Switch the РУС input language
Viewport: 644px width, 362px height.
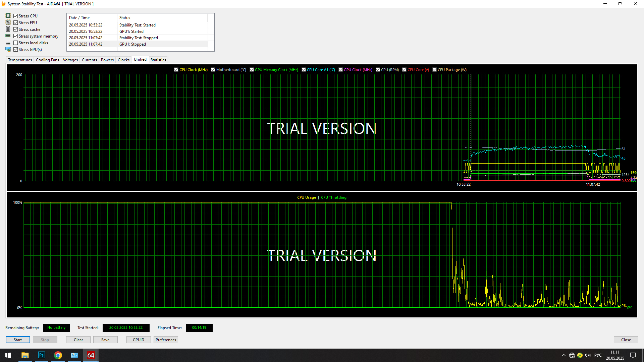598,355
